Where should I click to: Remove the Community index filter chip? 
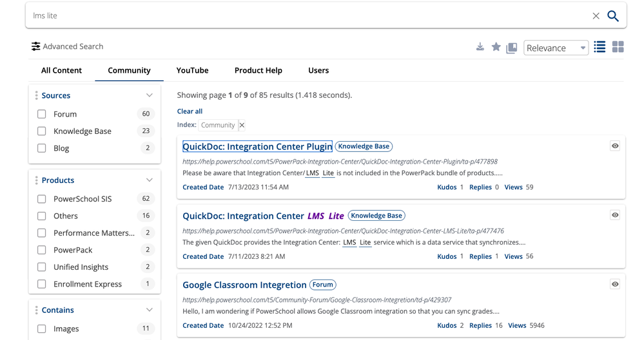(242, 125)
